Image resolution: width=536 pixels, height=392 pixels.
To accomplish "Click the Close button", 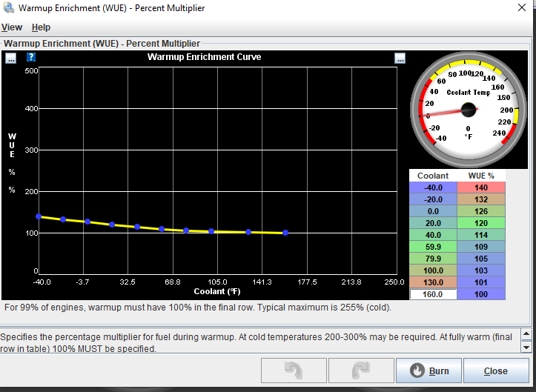I will (495, 371).
